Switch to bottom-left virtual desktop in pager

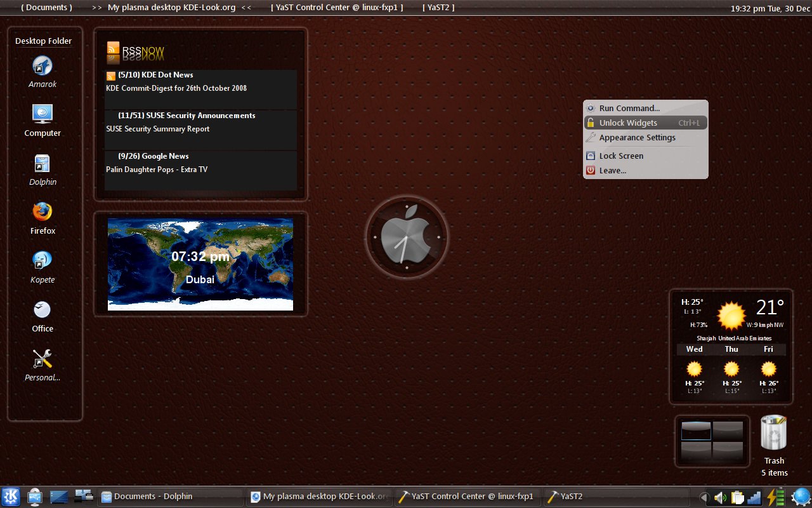click(696, 451)
